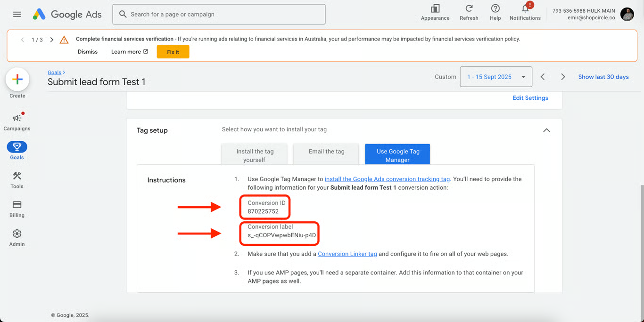
Task: Click Show last 30 days
Action: tap(603, 77)
